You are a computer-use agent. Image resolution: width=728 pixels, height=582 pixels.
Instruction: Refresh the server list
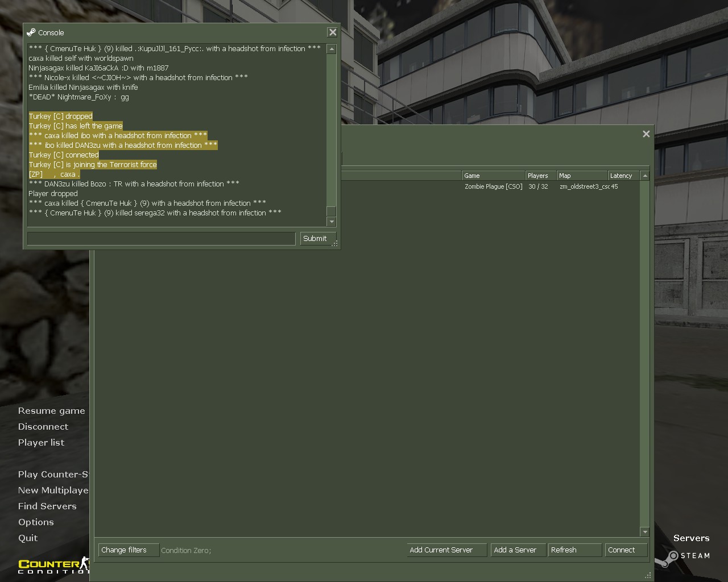pos(574,550)
